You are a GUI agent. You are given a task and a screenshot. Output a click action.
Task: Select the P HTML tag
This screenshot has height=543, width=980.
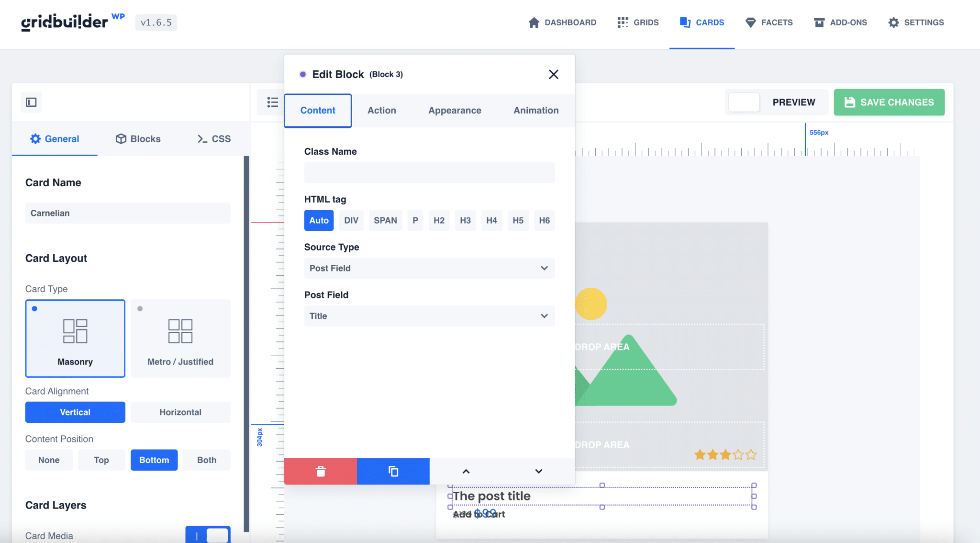pos(415,220)
